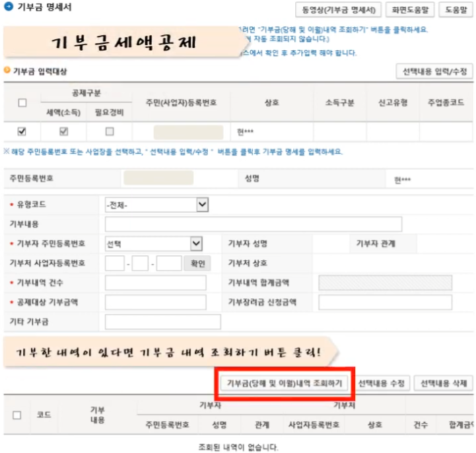
Task: Click third 기부처 사업자등록번호 box
Action: 169,263
